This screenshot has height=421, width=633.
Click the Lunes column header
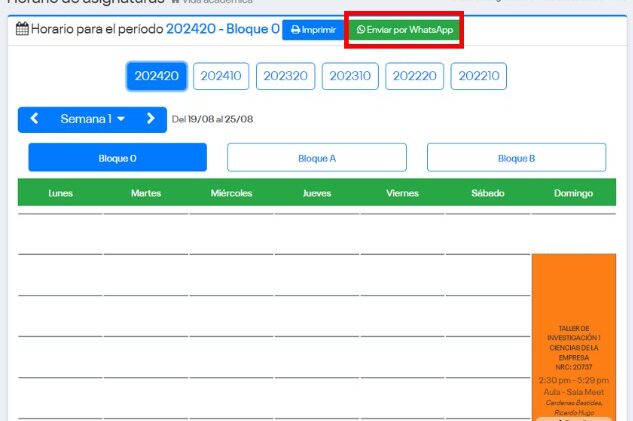60,193
